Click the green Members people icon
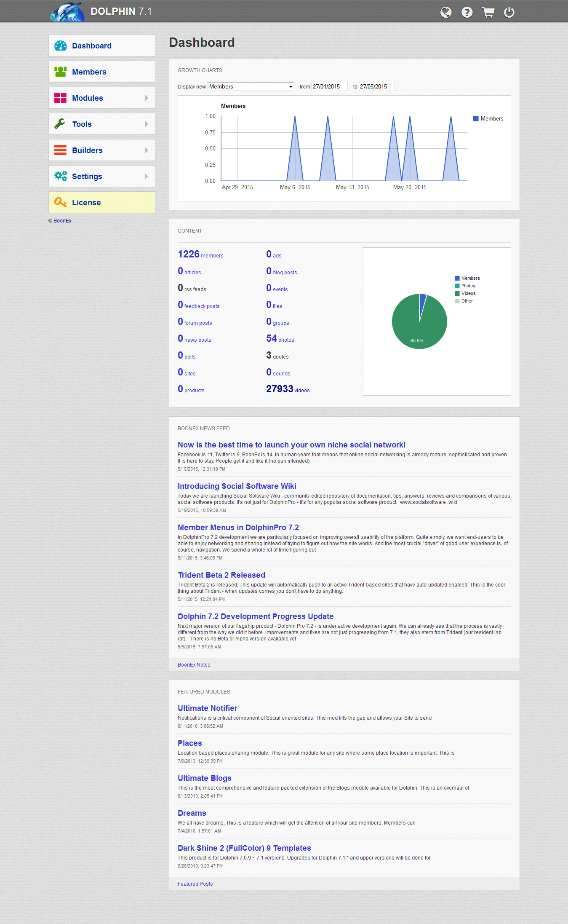 [61, 72]
